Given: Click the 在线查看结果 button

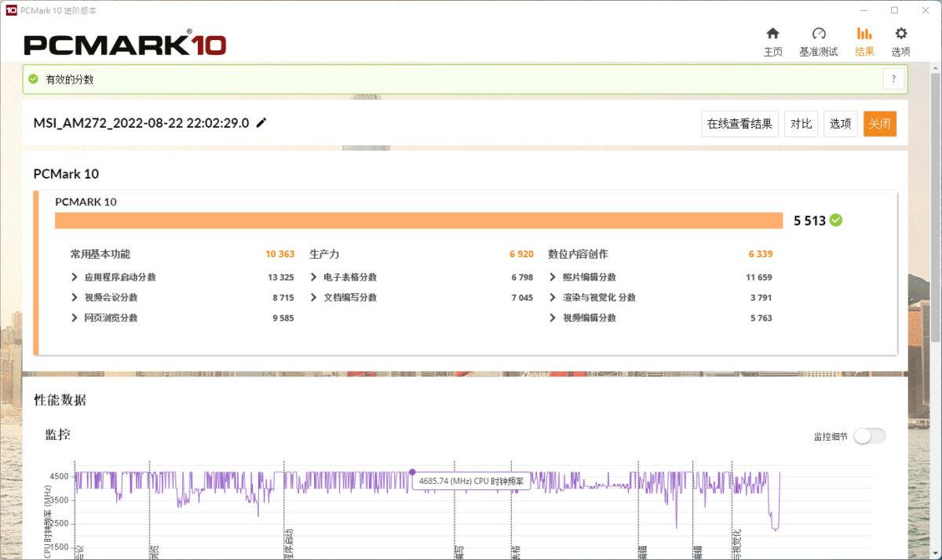Looking at the screenshot, I should (739, 124).
